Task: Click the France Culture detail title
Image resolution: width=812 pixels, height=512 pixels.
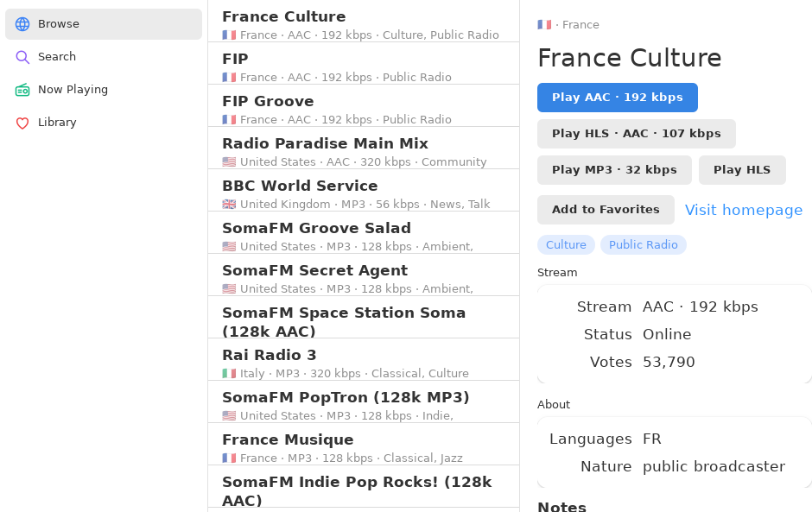Action: [629, 58]
